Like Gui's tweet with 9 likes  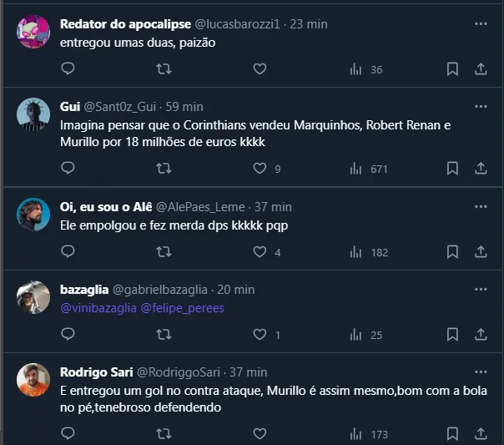point(260,169)
